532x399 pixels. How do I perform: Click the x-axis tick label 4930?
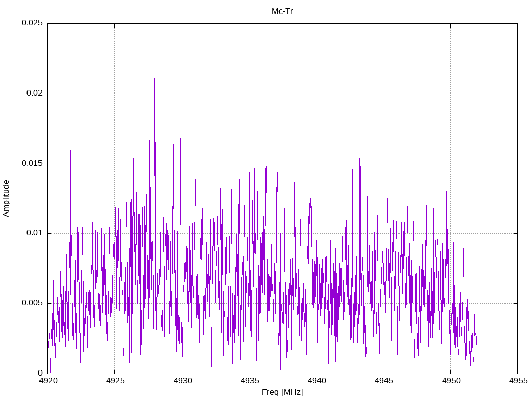pos(182,381)
